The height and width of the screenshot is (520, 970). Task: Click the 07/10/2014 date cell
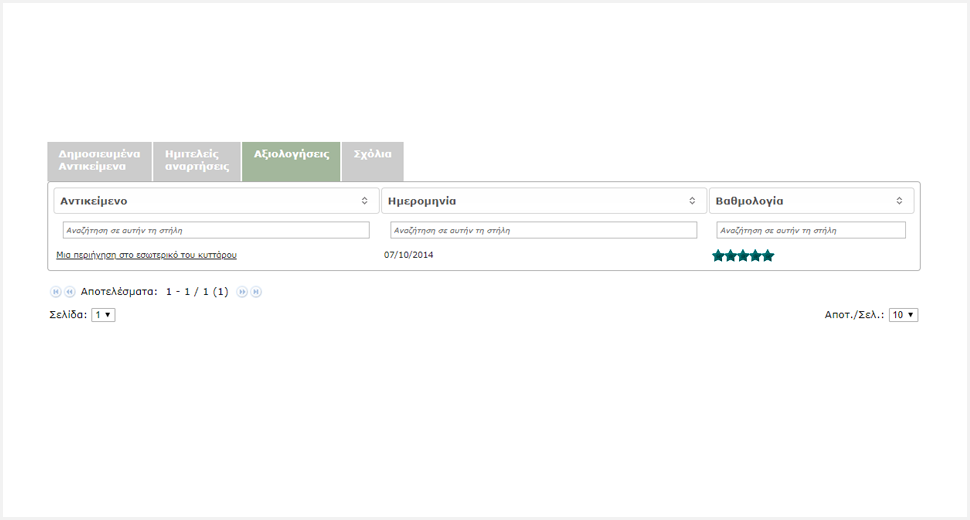pos(409,255)
